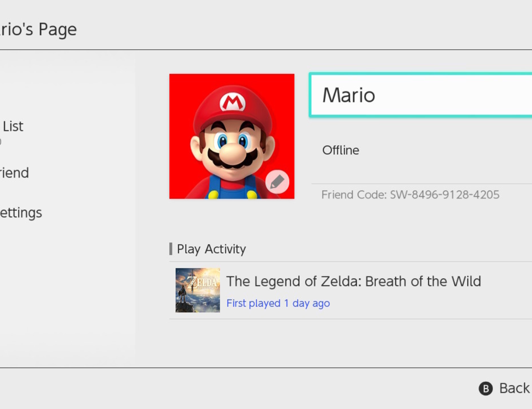Select The Legend of Zelda title text
The image size is (532, 409).
click(x=353, y=281)
